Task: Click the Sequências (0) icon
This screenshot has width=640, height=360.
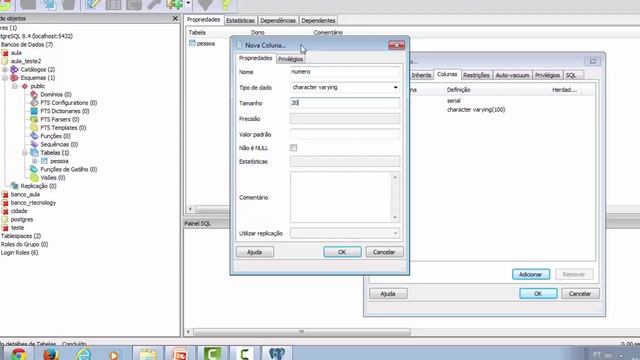Action: tap(34, 144)
